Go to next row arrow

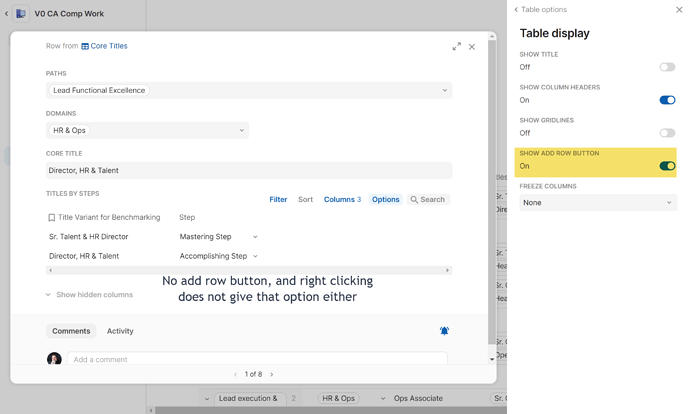[272, 374]
